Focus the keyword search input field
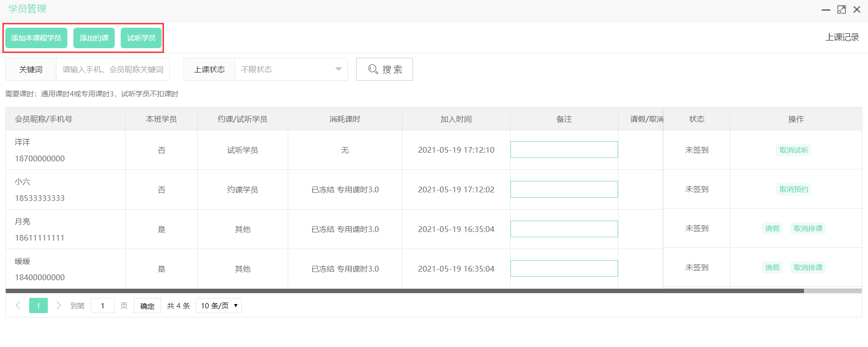The height and width of the screenshot is (347, 868). point(113,69)
